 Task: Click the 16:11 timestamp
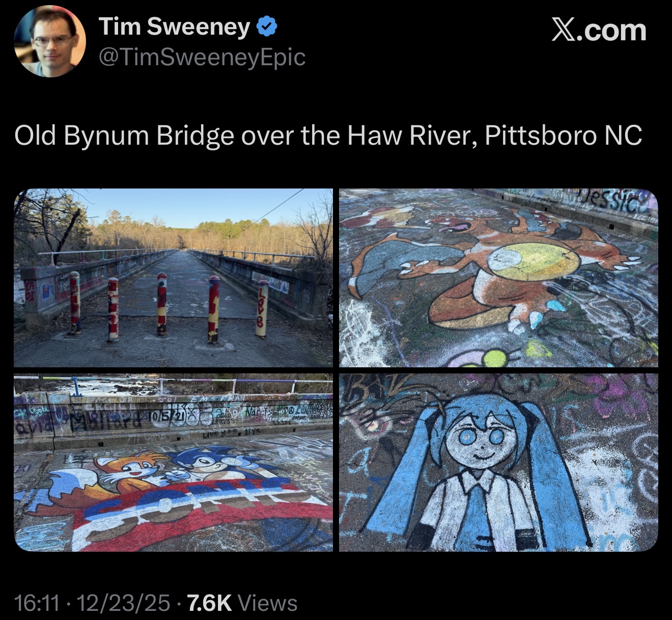[37, 603]
